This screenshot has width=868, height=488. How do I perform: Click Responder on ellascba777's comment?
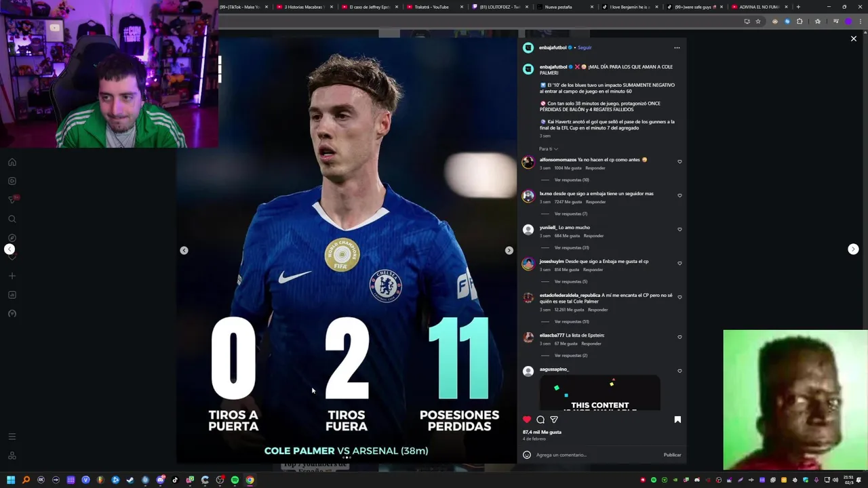(591, 344)
